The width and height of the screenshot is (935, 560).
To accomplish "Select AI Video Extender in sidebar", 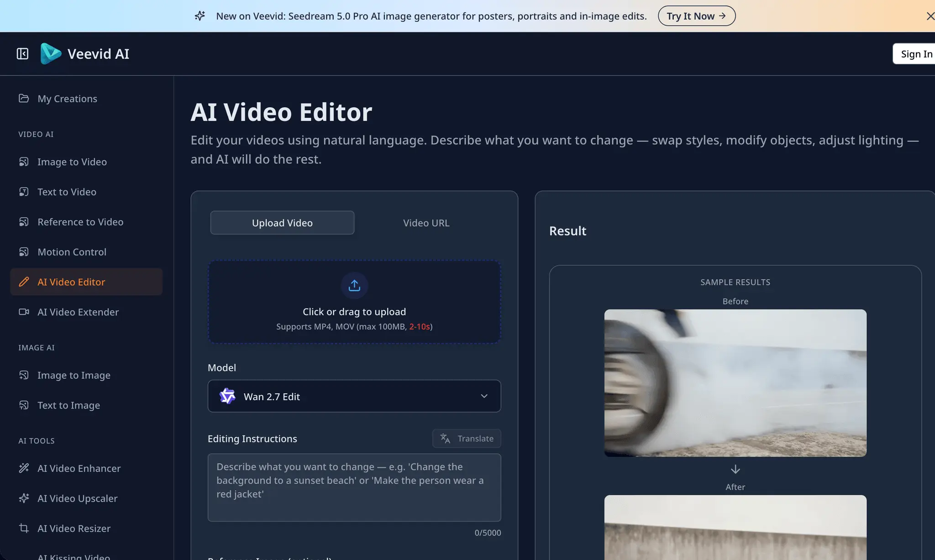I will coord(86,312).
